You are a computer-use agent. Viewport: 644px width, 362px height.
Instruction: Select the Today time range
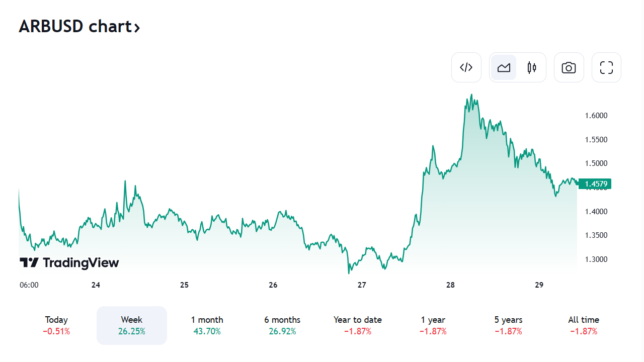(x=56, y=325)
